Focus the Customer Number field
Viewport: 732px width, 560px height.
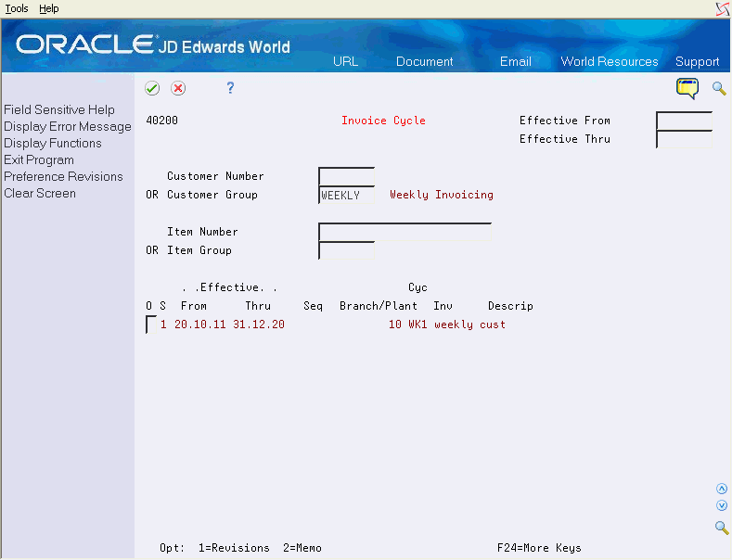tap(346, 176)
